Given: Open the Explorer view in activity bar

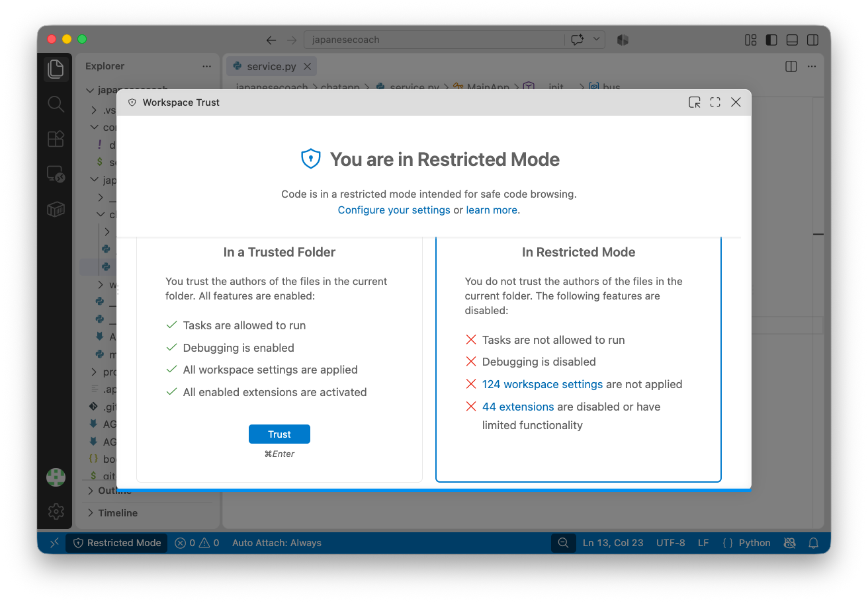Looking at the screenshot, I should (x=56, y=69).
